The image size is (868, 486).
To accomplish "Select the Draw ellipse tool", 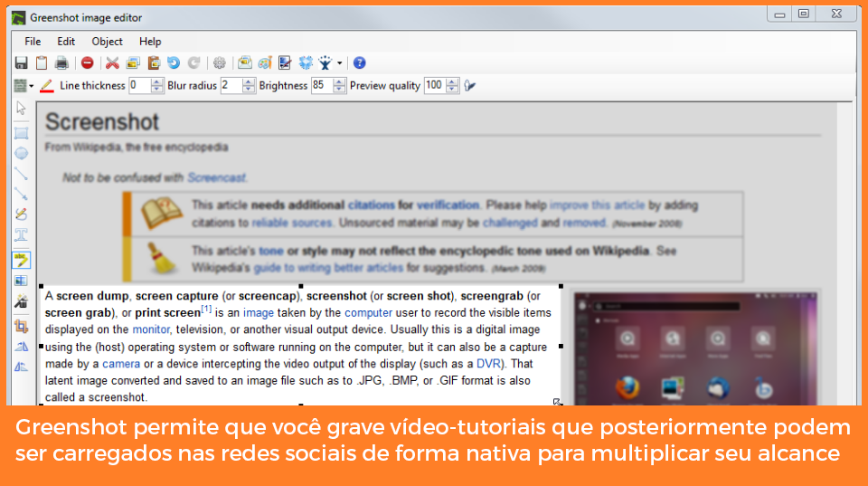I will (21, 153).
